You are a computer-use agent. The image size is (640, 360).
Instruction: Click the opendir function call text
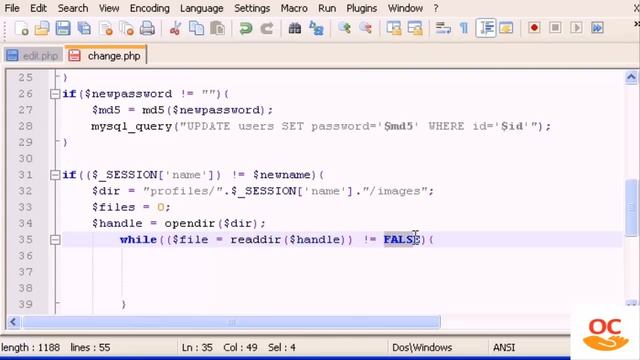tap(190, 224)
